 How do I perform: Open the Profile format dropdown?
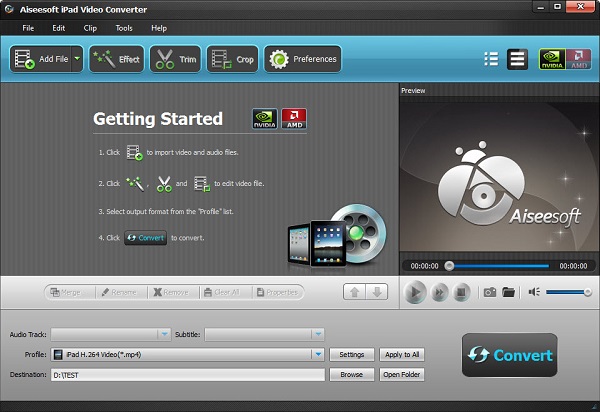pyautogui.click(x=318, y=354)
